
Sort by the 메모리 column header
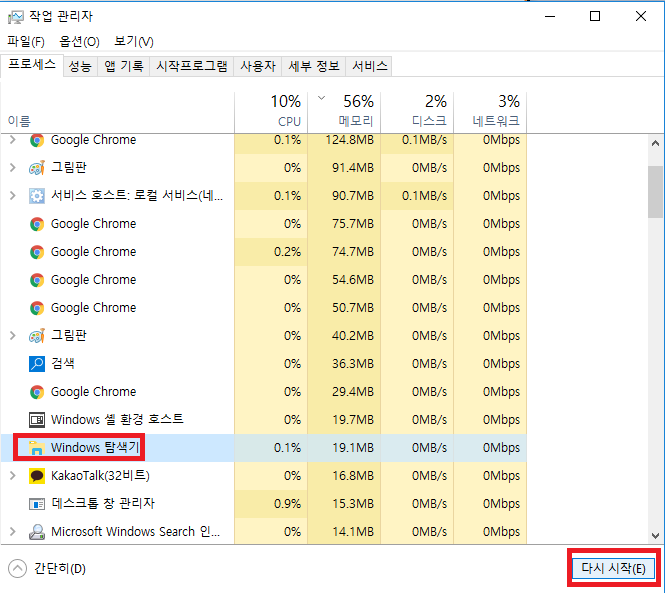pyautogui.click(x=344, y=112)
